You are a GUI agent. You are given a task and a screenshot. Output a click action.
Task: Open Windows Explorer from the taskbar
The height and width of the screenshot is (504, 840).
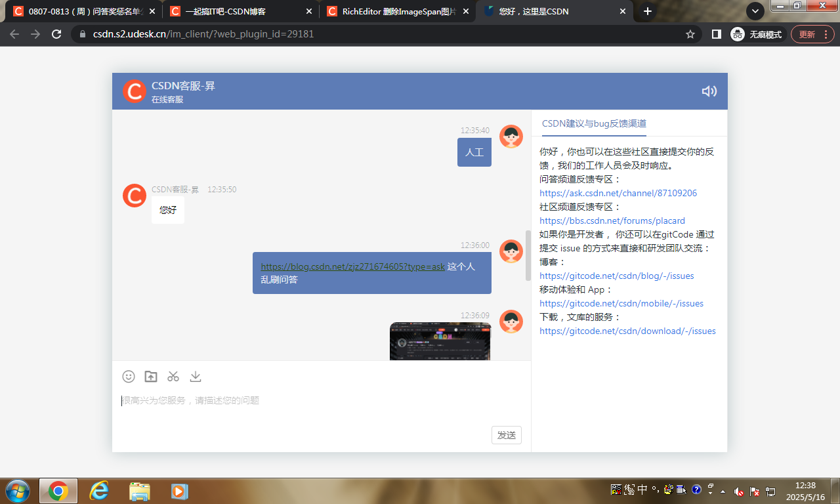[x=140, y=491]
